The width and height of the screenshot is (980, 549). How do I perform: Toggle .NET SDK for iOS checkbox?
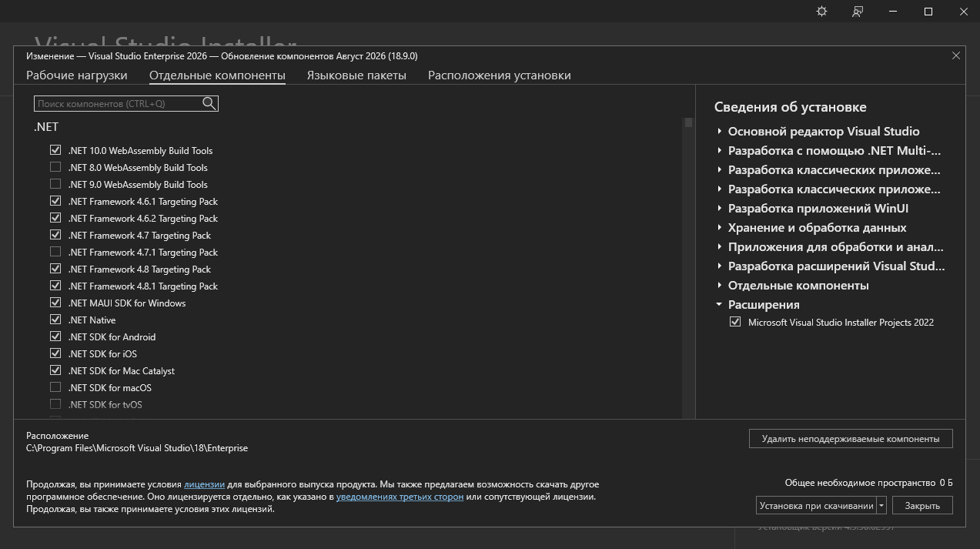(55, 353)
